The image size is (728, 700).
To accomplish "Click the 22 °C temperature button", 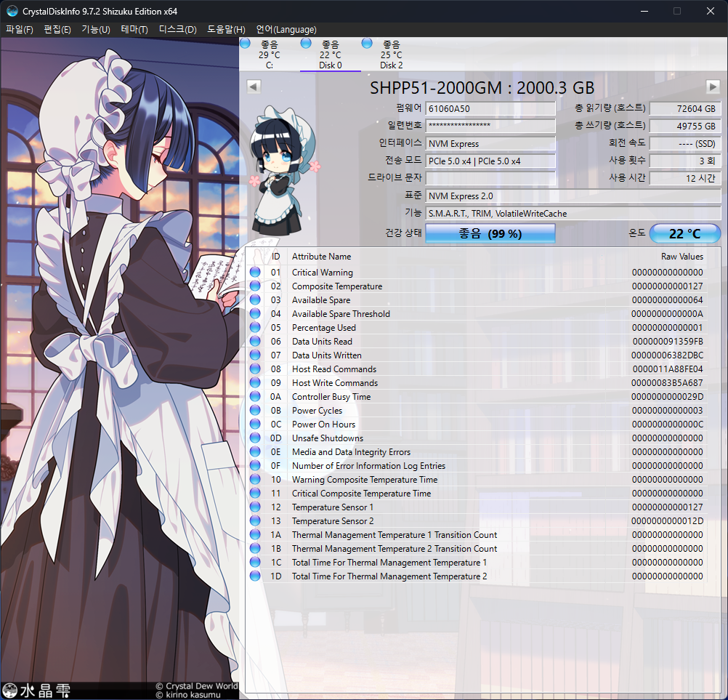I will pos(684,234).
